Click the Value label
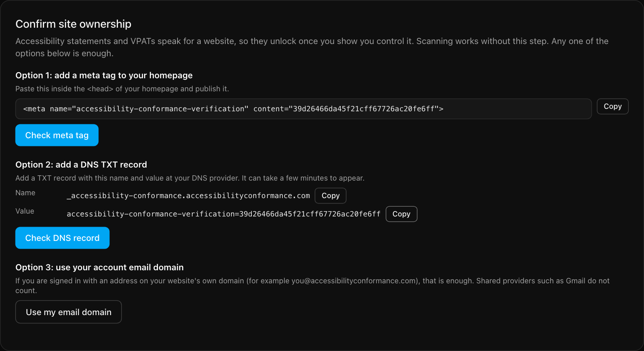The height and width of the screenshot is (351, 644). tap(25, 211)
